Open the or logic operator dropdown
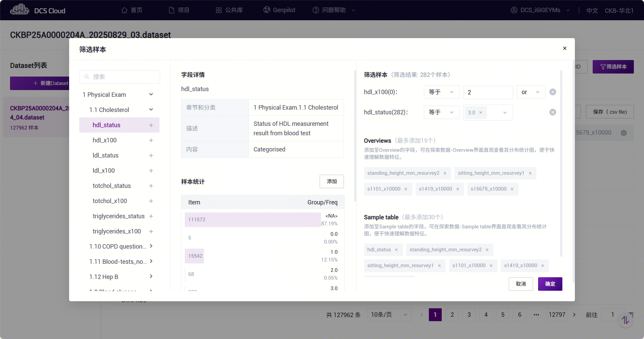This screenshot has height=339, width=644. click(531, 92)
